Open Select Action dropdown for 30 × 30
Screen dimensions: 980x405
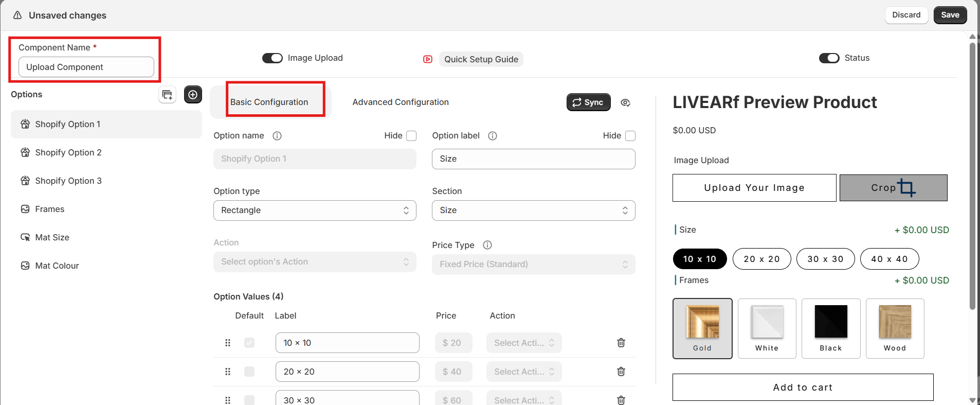click(524, 399)
